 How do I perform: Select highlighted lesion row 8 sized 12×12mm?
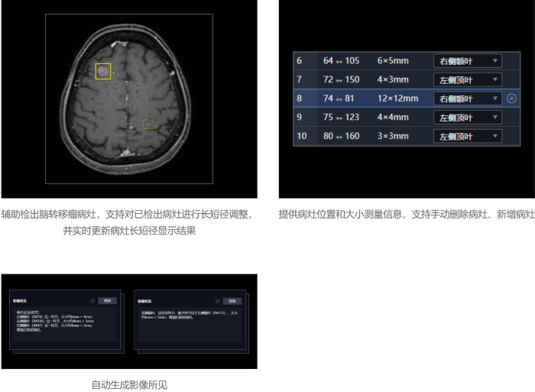[396, 99]
